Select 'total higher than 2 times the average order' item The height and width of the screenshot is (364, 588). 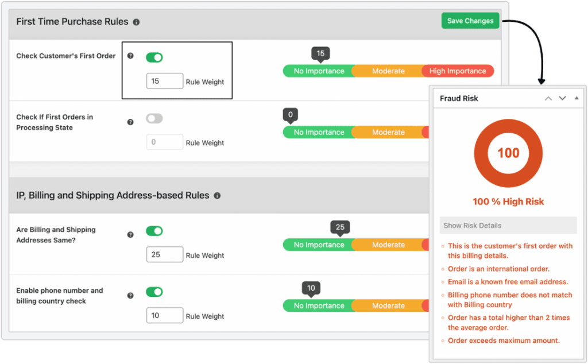[x=509, y=323]
